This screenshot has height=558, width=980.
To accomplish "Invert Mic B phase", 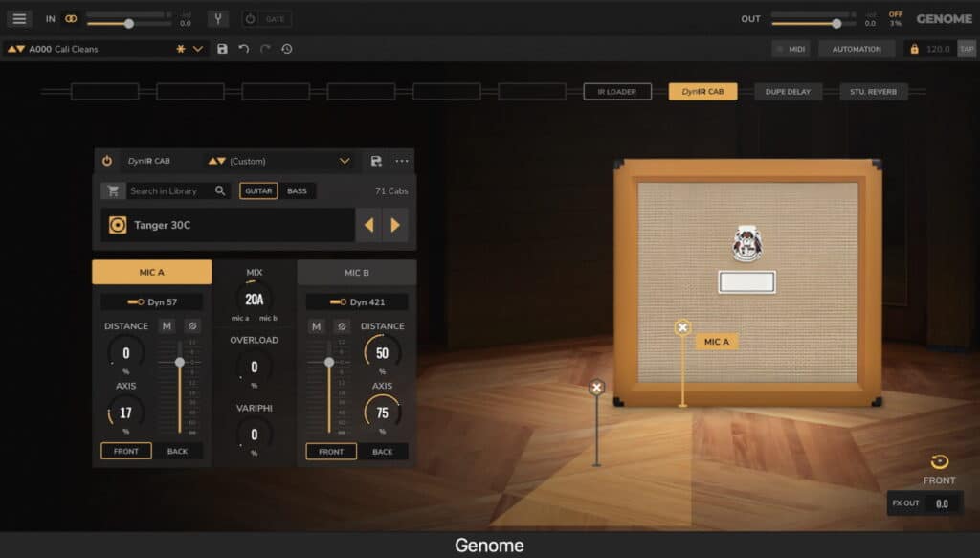I will click(x=342, y=326).
